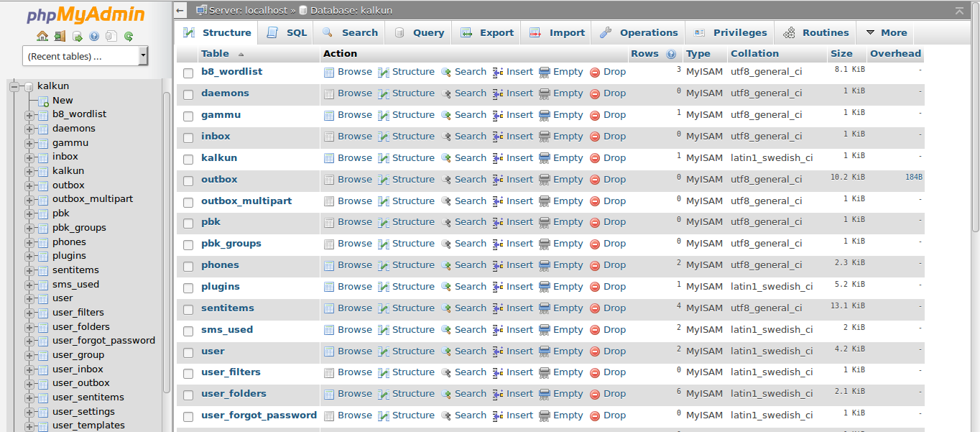
Task: Tick the pbk_groups row checkbox
Action: [188, 244]
